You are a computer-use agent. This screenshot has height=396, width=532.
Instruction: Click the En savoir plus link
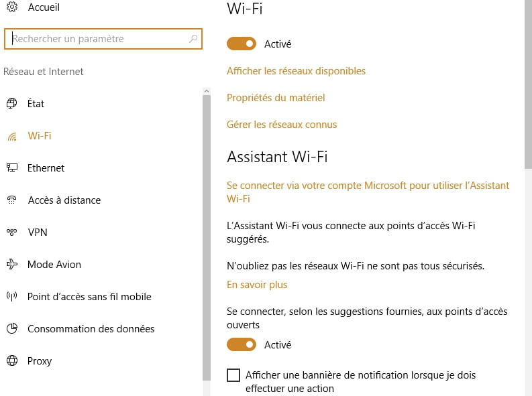(x=257, y=285)
